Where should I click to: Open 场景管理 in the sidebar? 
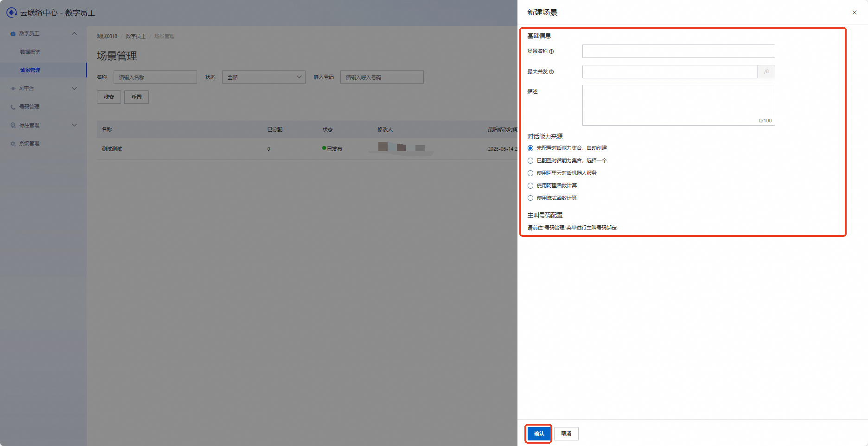[30, 70]
